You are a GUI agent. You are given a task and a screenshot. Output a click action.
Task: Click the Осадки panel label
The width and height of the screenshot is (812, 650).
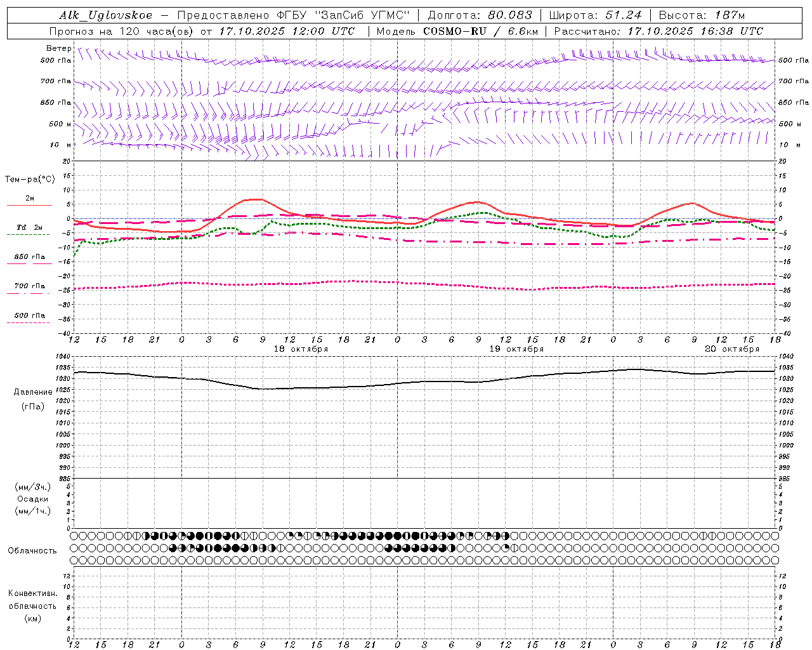pyautogui.click(x=33, y=499)
